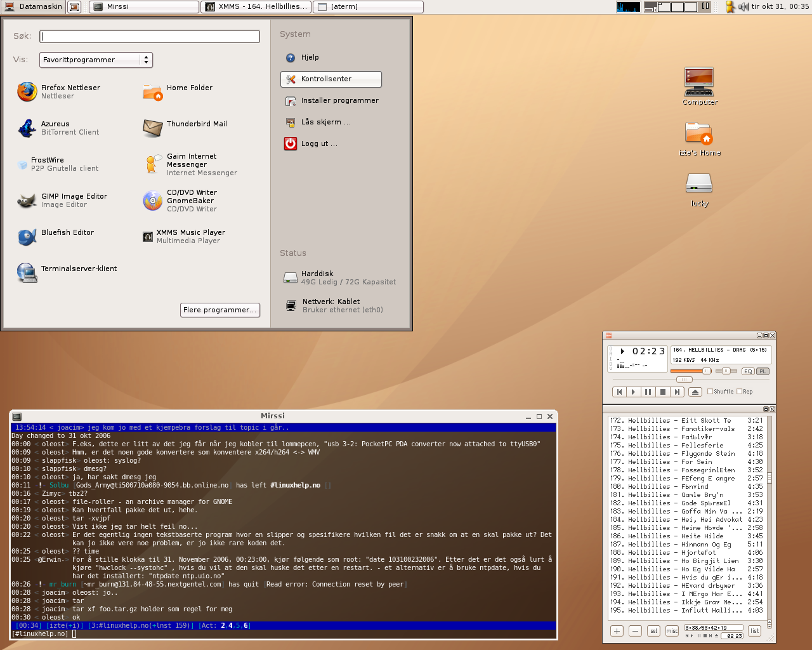Click the Flere programmer button
The height and width of the screenshot is (650, 812).
click(220, 310)
